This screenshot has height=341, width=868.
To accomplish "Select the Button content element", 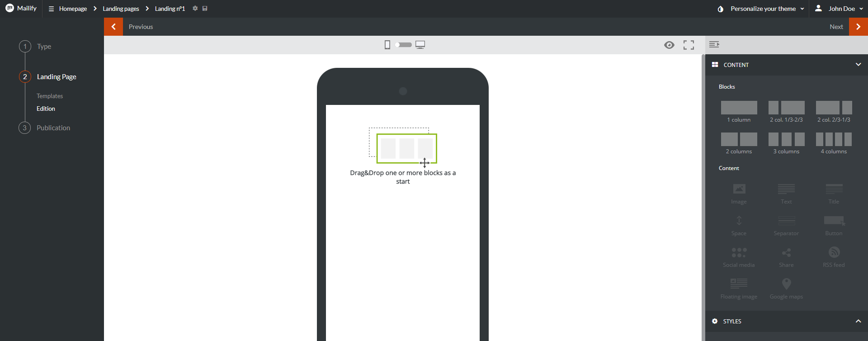I will click(834, 225).
